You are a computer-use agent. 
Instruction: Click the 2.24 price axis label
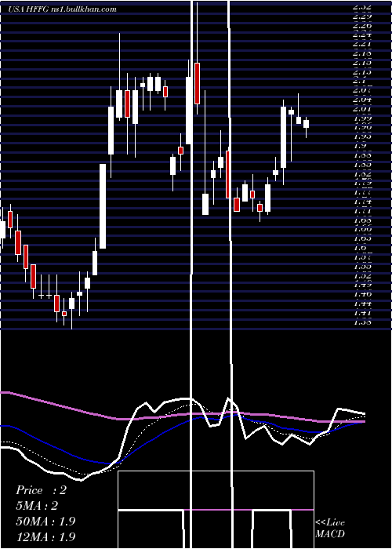[363, 35]
